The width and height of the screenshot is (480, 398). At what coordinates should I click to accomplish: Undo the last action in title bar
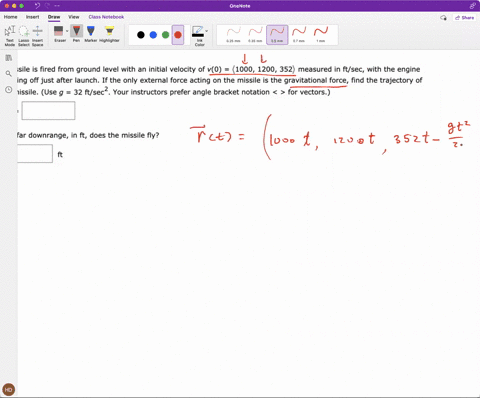pos(37,6)
